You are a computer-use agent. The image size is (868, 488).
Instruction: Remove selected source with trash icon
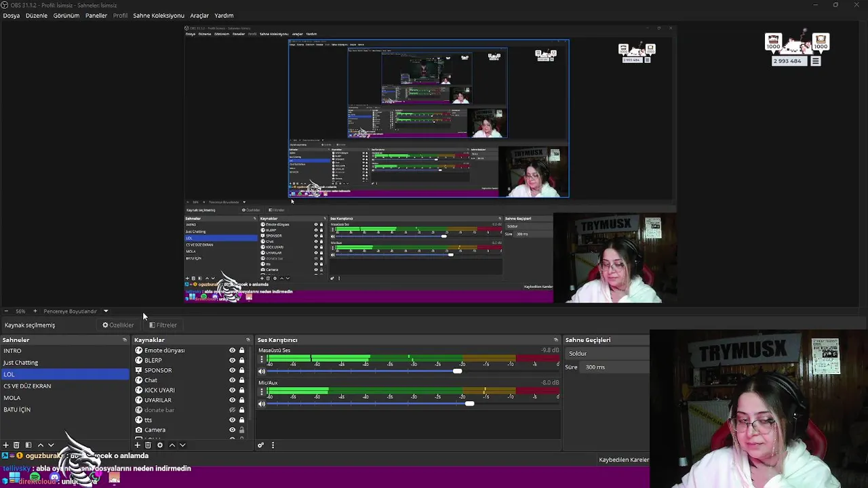148,445
